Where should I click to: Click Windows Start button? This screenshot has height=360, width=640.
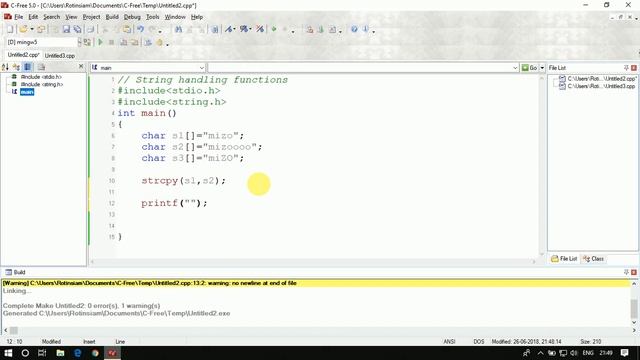(8, 353)
